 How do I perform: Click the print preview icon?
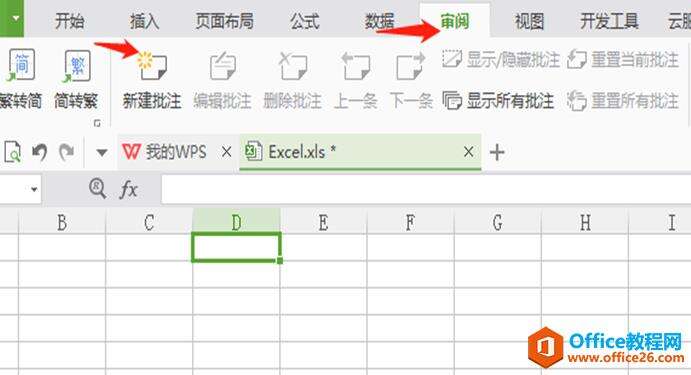[12, 152]
